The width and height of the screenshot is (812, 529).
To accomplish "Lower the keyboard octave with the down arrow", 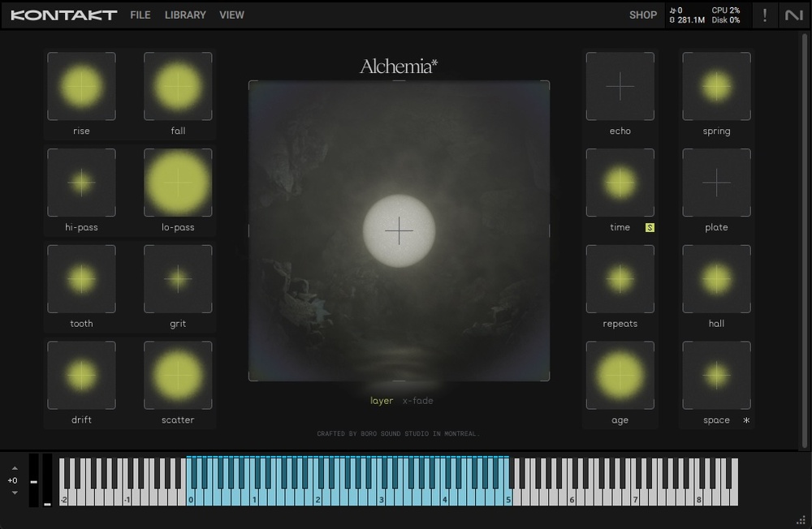I will pyautogui.click(x=14, y=492).
